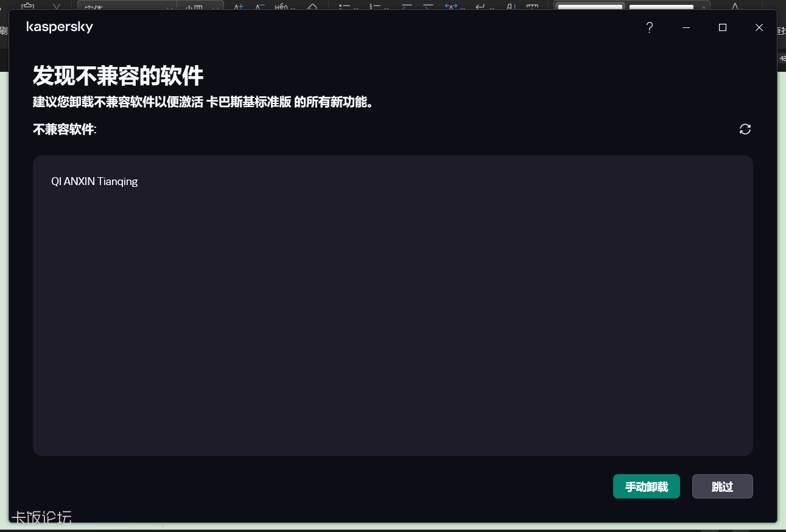Select the QI ANXIN Tianqing list entry
This screenshot has width=786, height=532.
click(x=94, y=181)
